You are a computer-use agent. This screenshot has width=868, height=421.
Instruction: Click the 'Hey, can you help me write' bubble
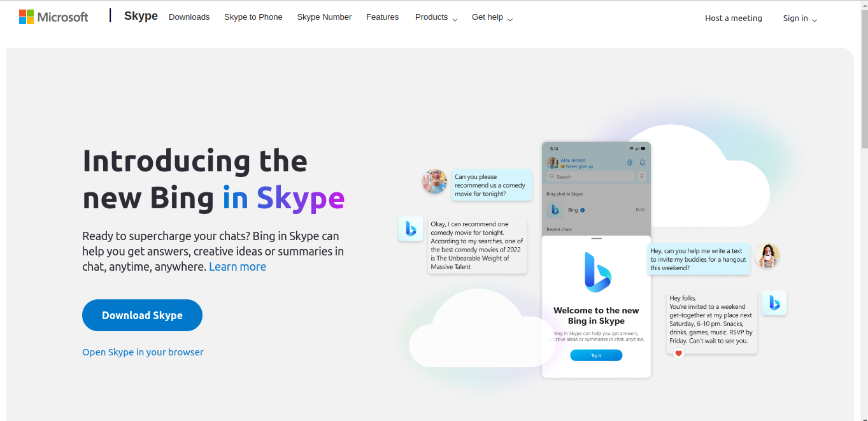click(699, 259)
